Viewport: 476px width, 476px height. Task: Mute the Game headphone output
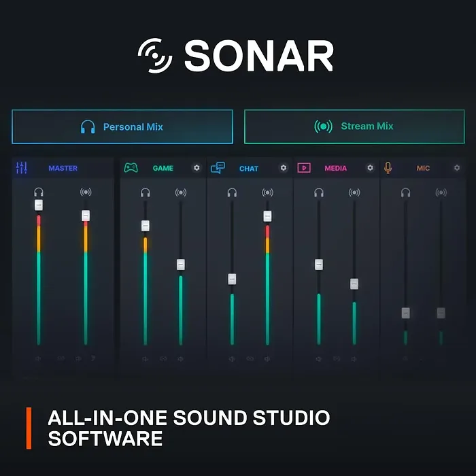click(145, 358)
